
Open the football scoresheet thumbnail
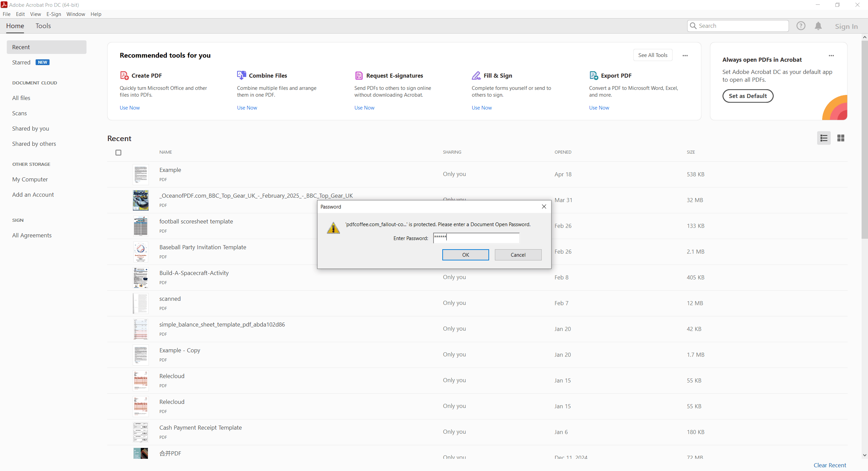click(x=140, y=226)
